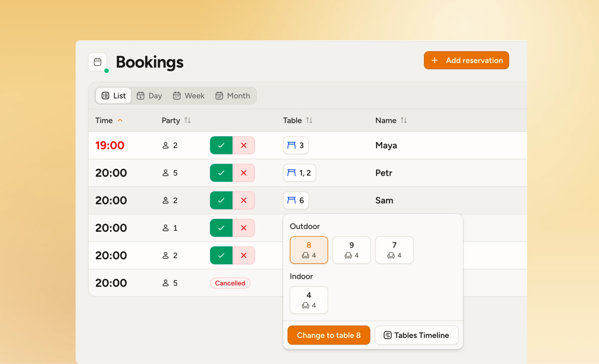Click Add reservation button

tap(466, 60)
